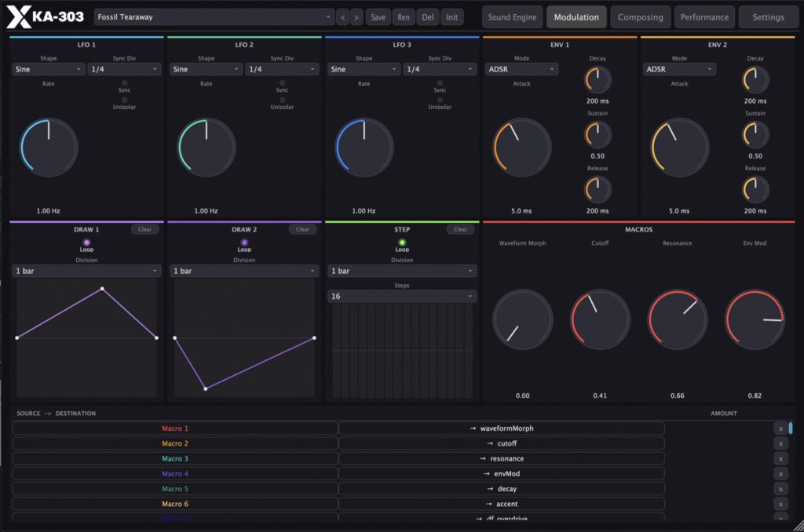Switch to the Sound Engine tab
The image size is (804, 532).
coord(512,17)
